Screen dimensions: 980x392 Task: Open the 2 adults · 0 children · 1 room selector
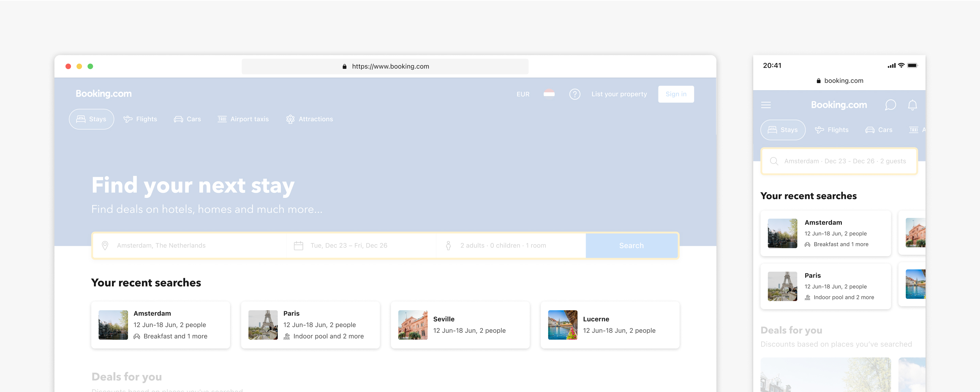[511, 246]
